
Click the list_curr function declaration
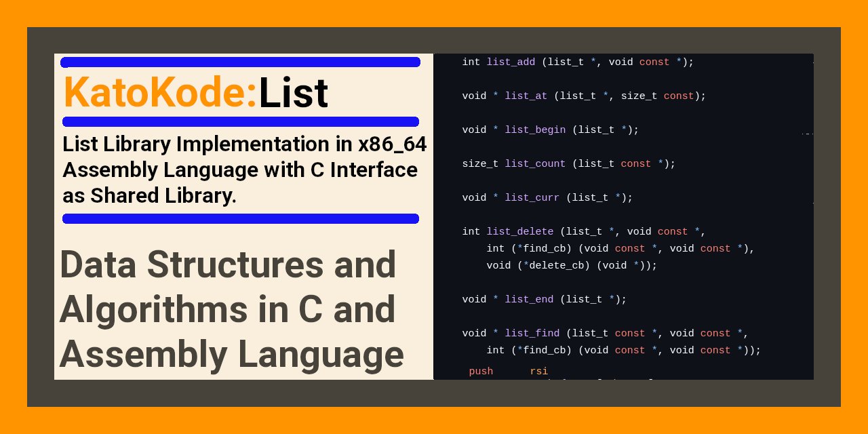[x=547, y=198]
